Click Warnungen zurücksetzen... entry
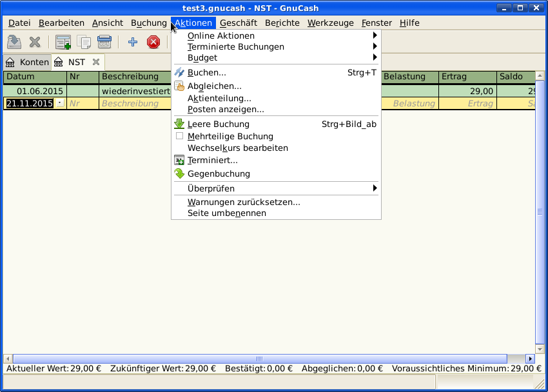Viewport: 548px width, 392px height. (x=244, y=202)
